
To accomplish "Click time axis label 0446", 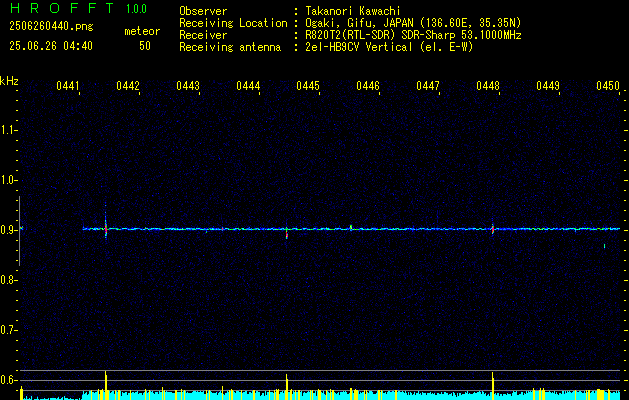I will [x=368, y=85].
